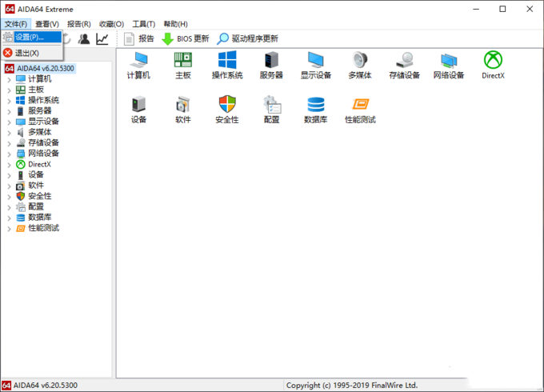
Task: Open the 显示设备 monitor icon in main pane
Action: click(316, 66)
